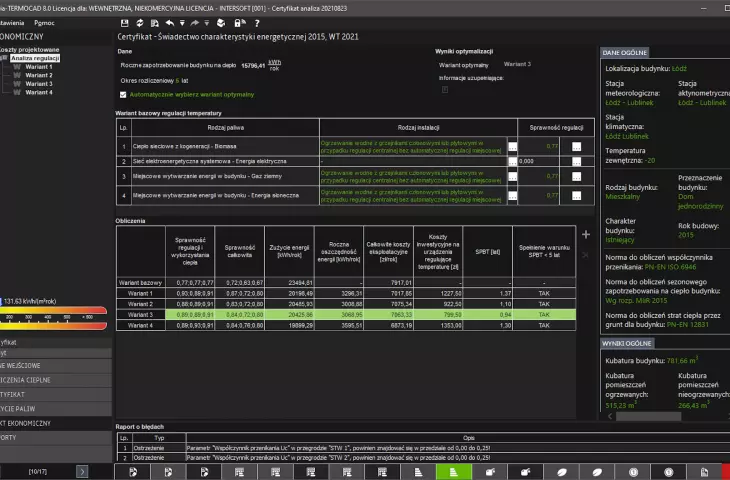Open help with the question mark icon

pos(257,23)
